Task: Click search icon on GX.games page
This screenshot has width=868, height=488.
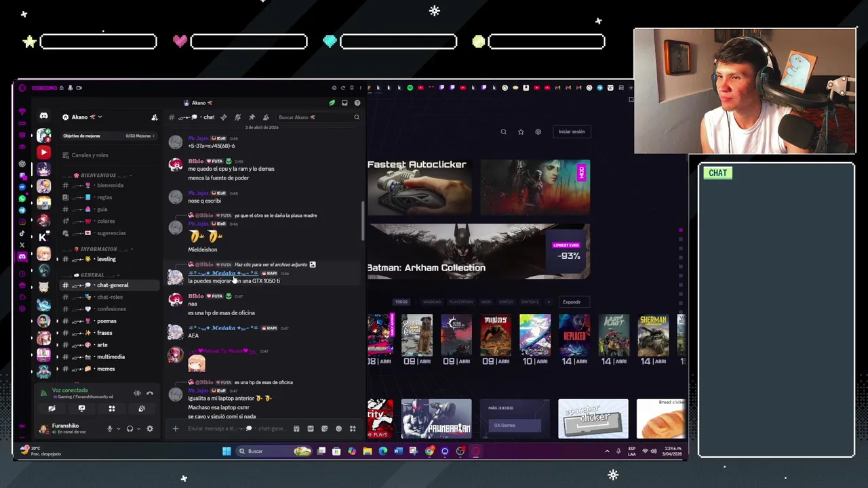Action: click(503, 131)
